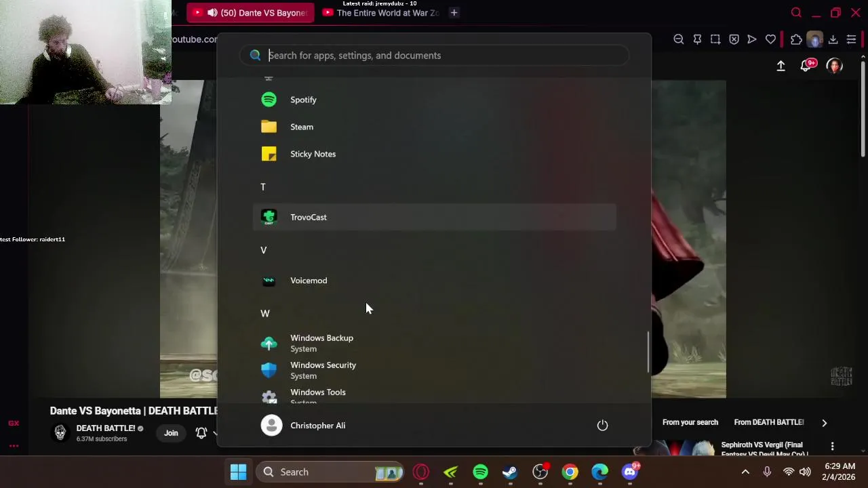Switch to The Entire World at War tab
Image resolution: width=868 pixels, height=488 pixels.
tap(381, 13)
